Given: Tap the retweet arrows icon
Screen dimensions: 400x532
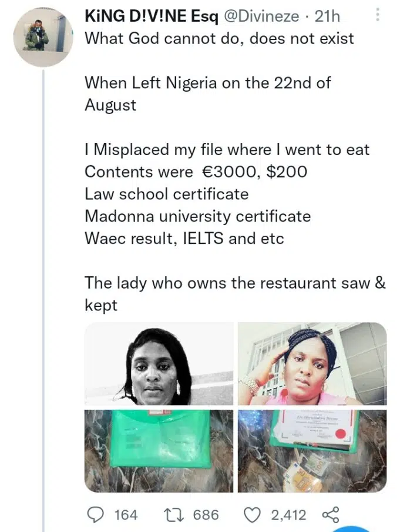Looking at the screenshot, I should [x=174, y=515].
